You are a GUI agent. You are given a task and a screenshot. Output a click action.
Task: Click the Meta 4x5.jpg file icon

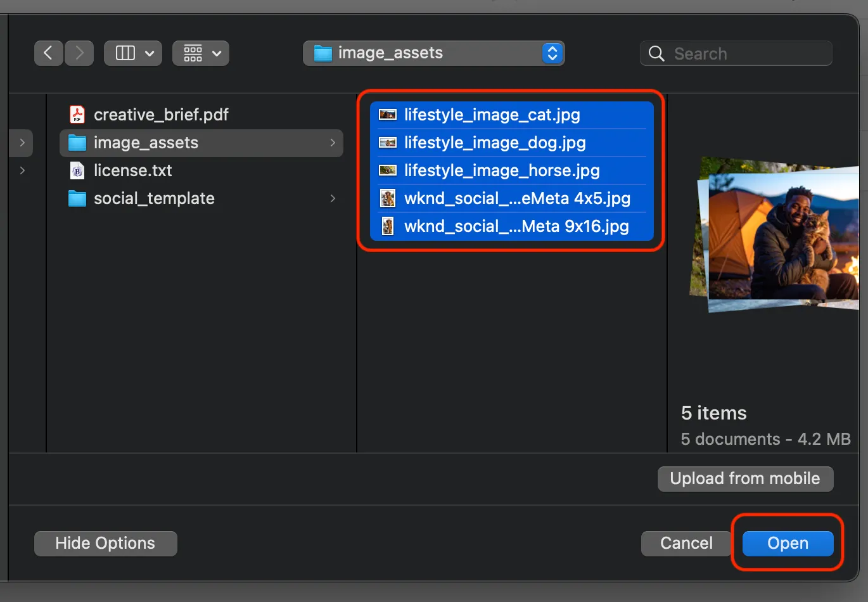(388, 198)
